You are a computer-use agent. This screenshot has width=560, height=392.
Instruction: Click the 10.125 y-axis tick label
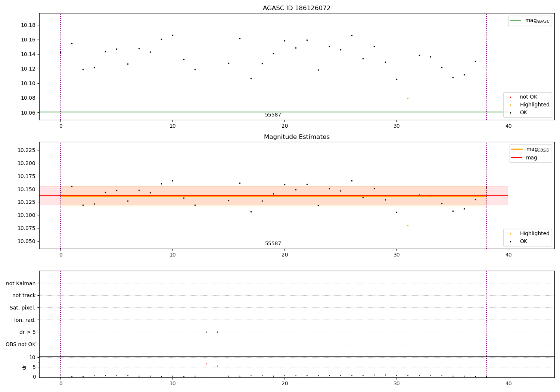click(x=27, y=202)
